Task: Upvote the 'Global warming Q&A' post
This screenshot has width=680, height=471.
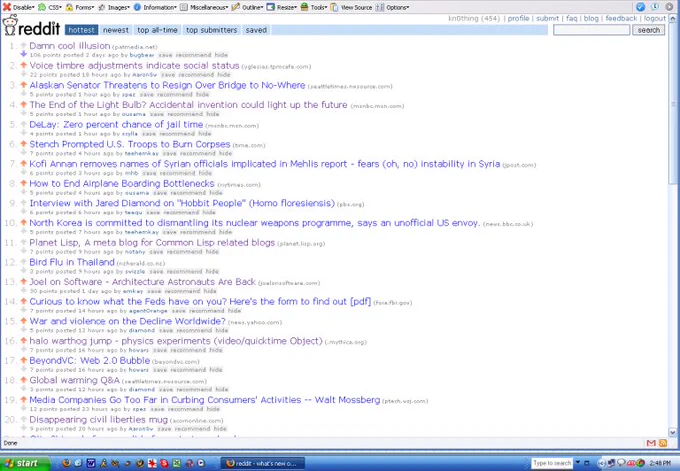Action: click(x=23, y=379)
